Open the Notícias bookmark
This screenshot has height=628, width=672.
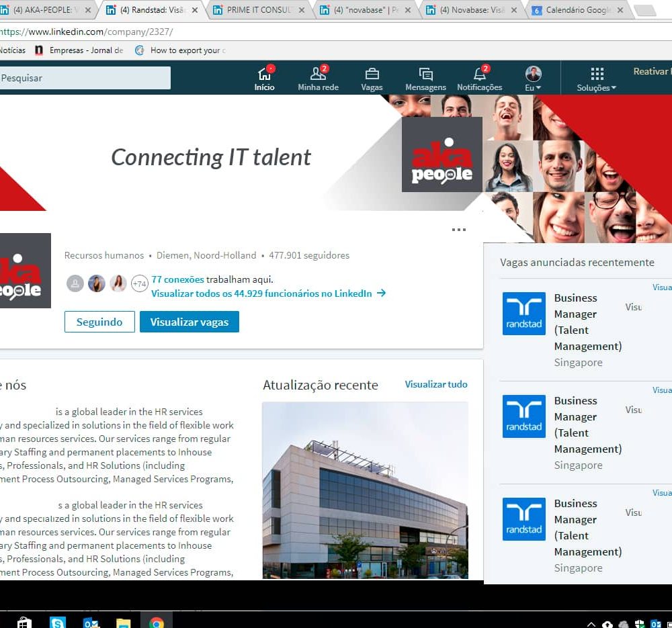click(12, 50)
